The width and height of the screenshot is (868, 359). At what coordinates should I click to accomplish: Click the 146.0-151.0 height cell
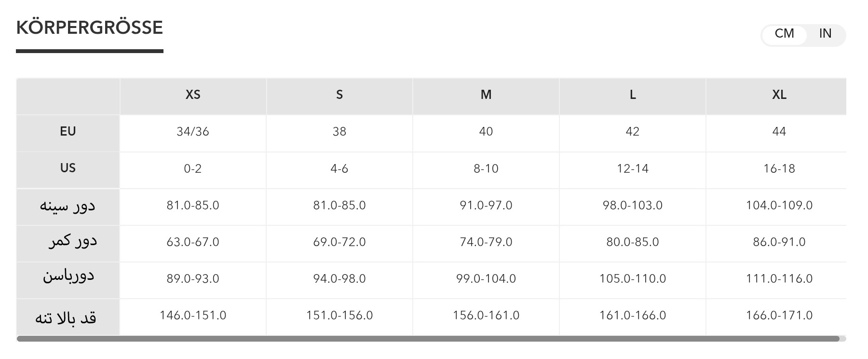(193, 316)
